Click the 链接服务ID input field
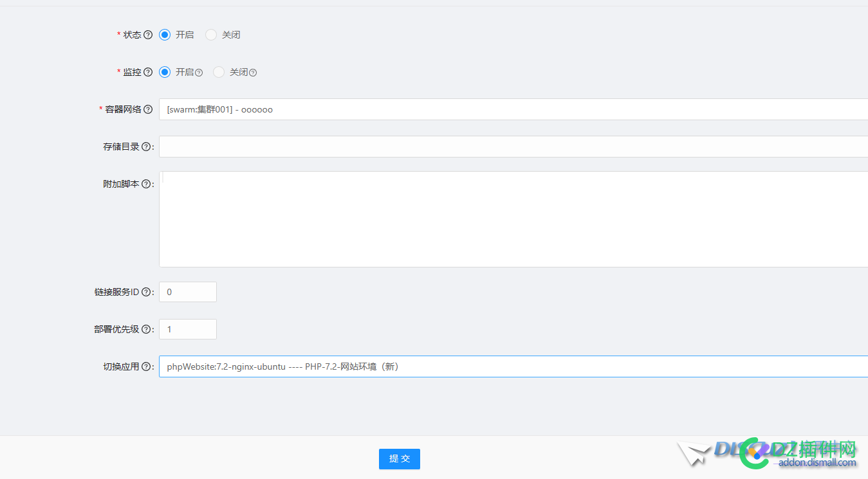This screenshot has width=868, height=479. [x=188, y=292]
